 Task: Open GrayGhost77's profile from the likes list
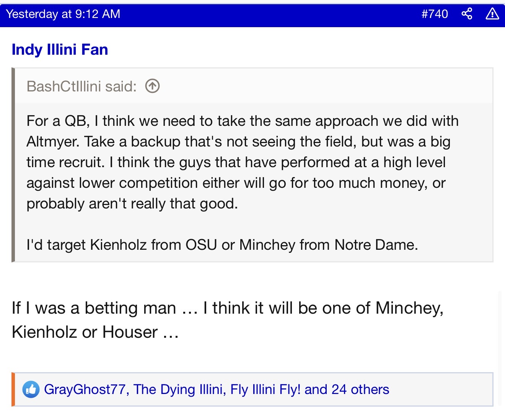85,389
